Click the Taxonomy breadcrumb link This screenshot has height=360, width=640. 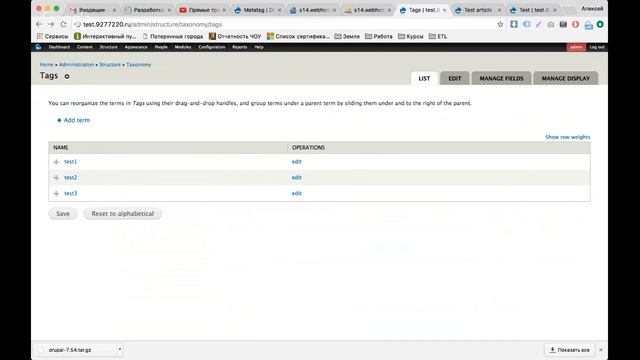138,65
